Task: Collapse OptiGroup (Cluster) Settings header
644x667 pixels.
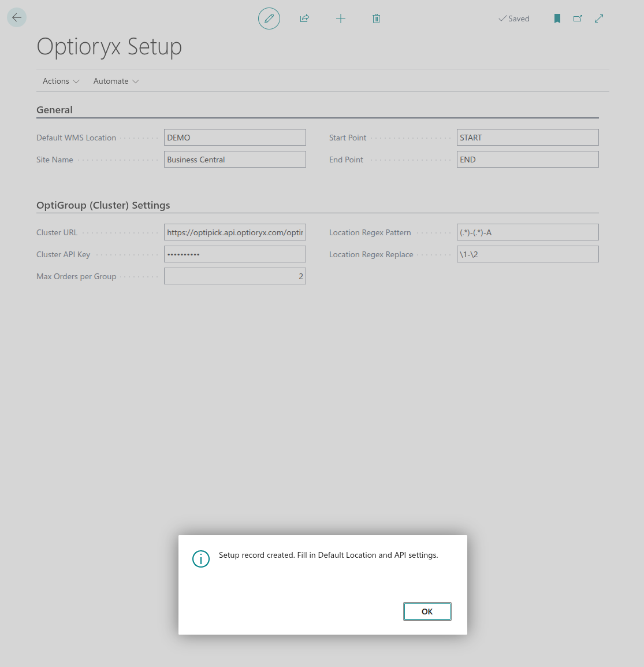Action: 103,205
